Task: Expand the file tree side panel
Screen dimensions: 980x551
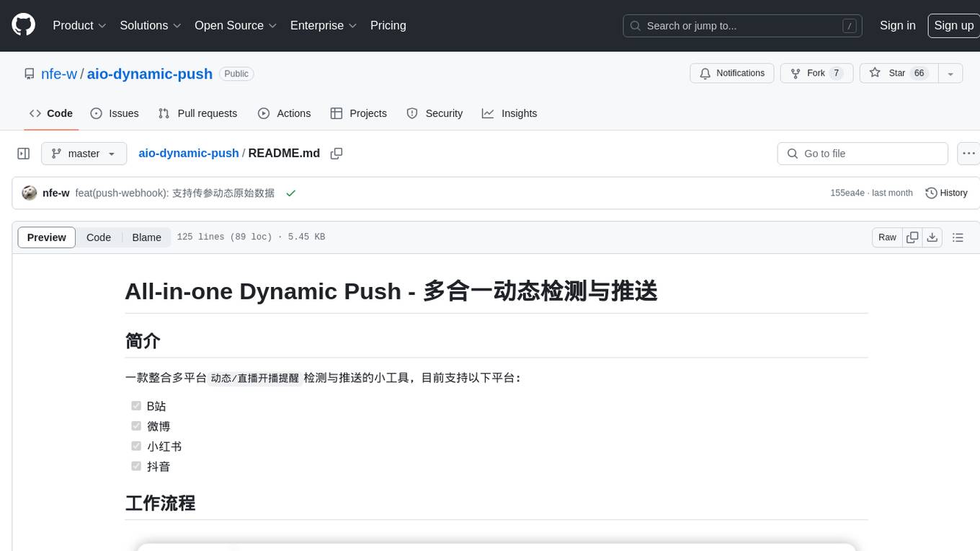Action: pyautogui.click(x=24, y=154)
